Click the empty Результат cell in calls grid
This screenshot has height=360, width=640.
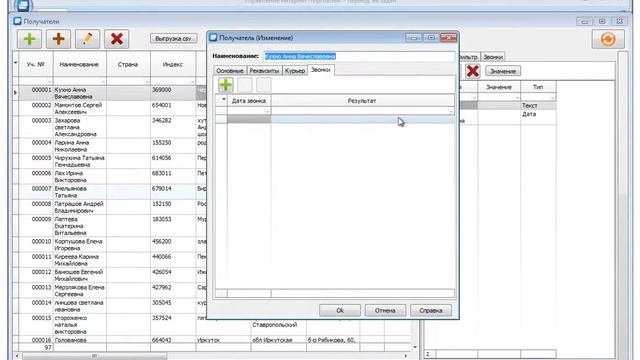[362, 119]
